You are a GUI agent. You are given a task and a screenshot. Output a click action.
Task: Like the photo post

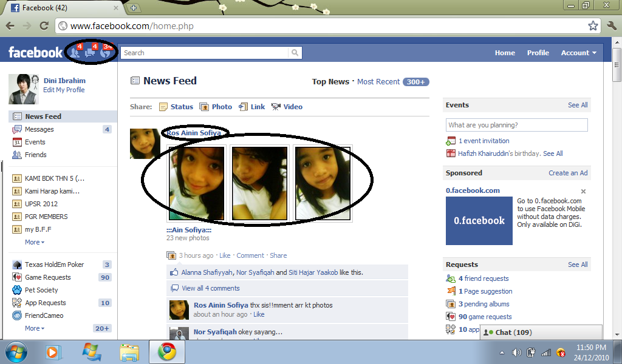[225, 255]
